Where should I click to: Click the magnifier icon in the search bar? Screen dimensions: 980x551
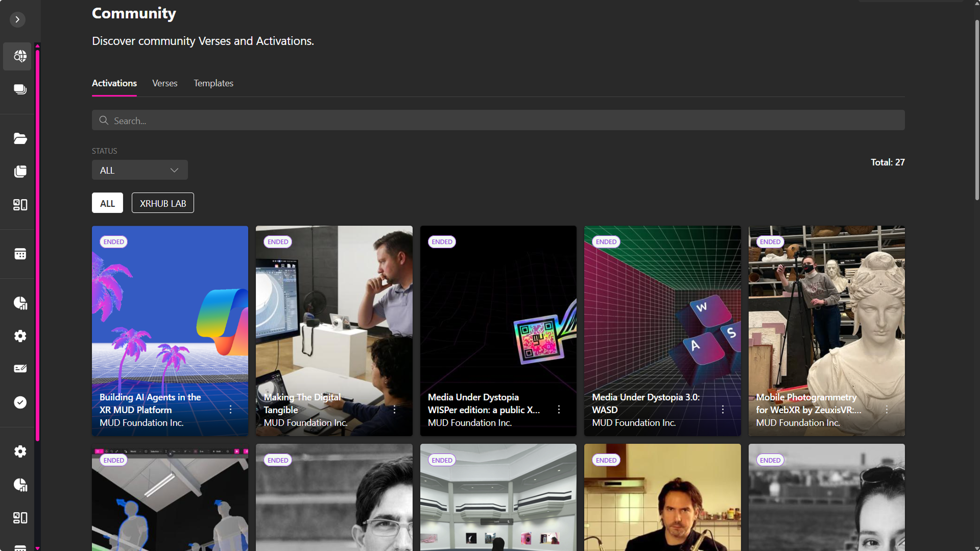[104, 121]
